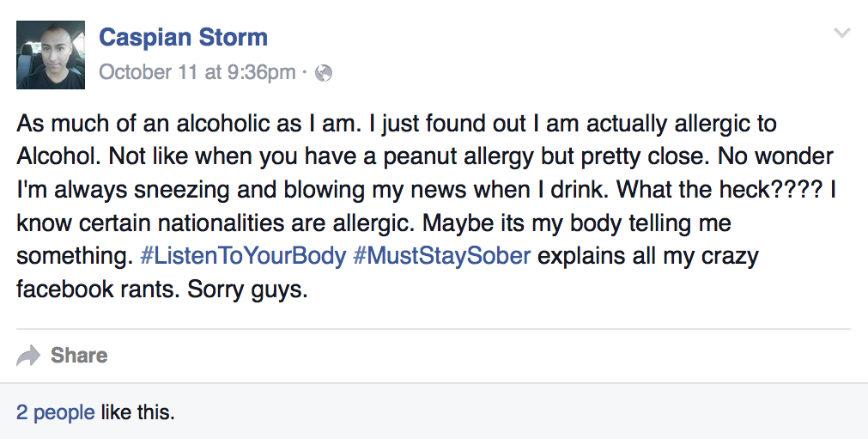Open the October 11 at 9:36pm timestamp
The height and width of the screenshot is (439, 868).
[x=197, y=73]
